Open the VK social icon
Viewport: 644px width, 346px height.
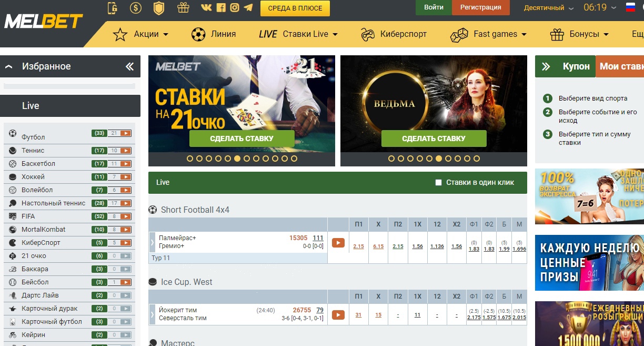pyautogui.click(x=207, y=8)
